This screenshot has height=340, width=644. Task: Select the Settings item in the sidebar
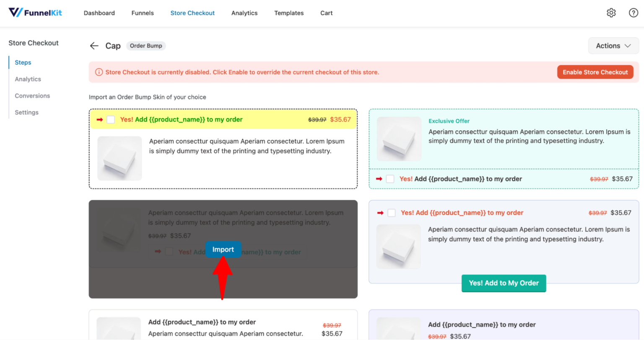[x=26, y=112]
